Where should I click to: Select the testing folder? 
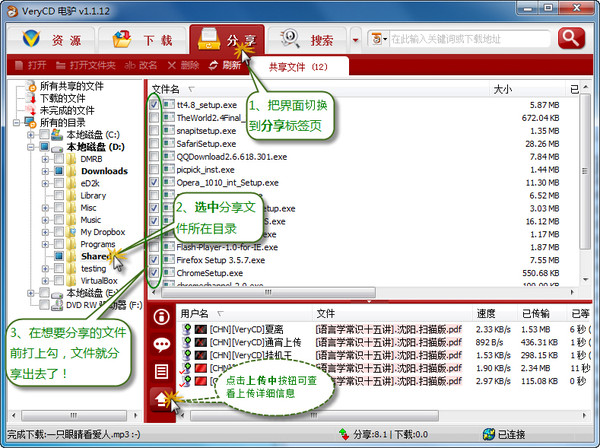pyautogui.click(x=93, y=269)
